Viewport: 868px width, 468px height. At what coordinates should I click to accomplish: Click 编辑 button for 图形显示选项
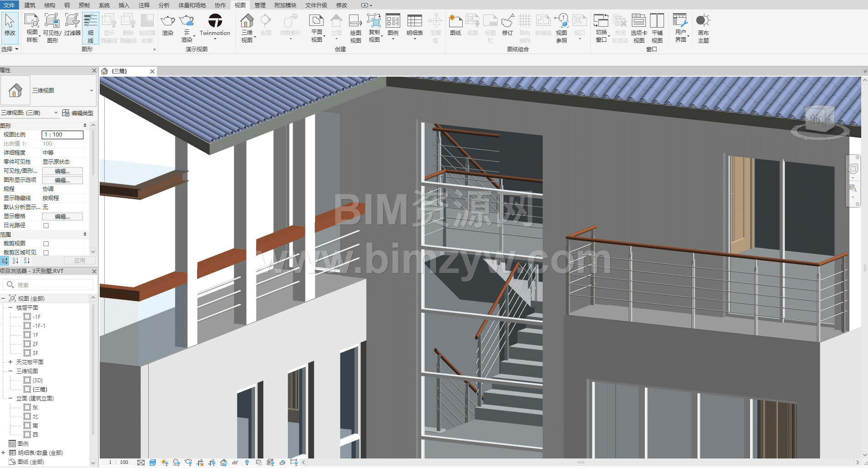[62, 180]
